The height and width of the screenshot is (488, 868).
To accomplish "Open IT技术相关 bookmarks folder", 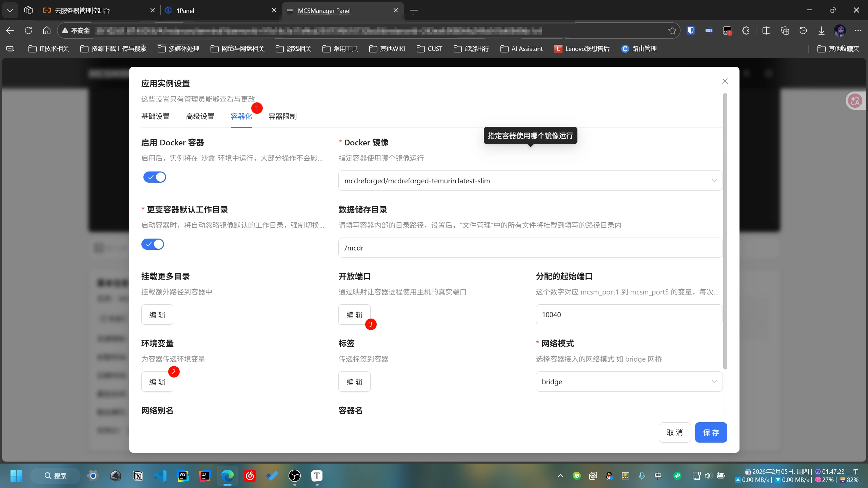I will 48,49.
